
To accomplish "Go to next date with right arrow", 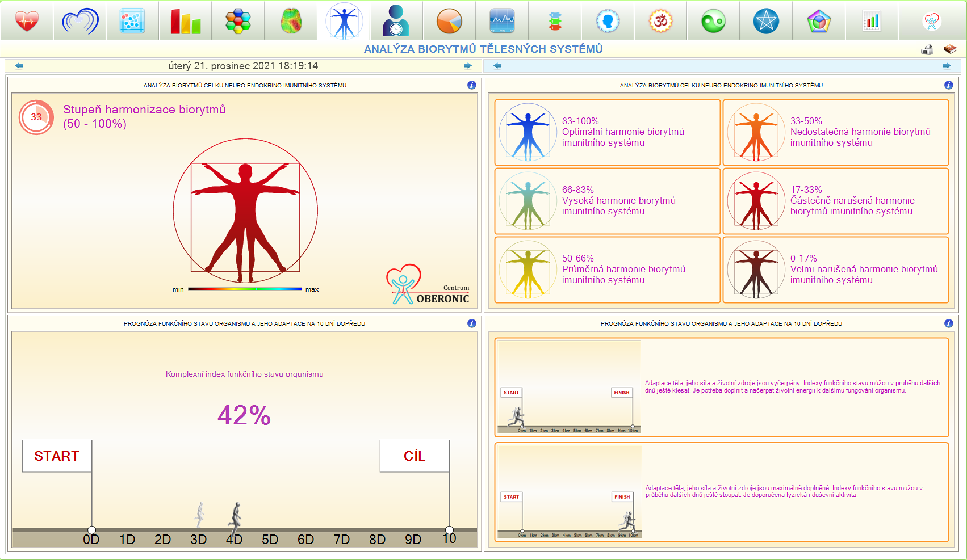I will click(468, 66).
